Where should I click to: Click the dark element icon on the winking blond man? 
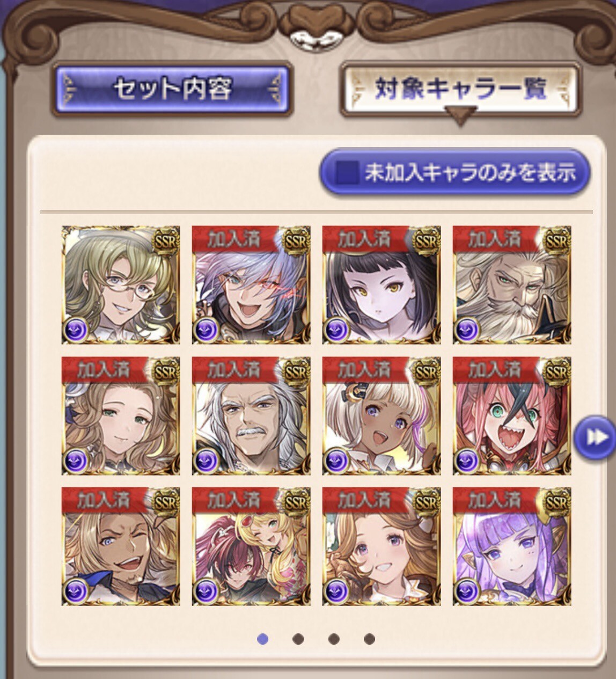point(76,591)
